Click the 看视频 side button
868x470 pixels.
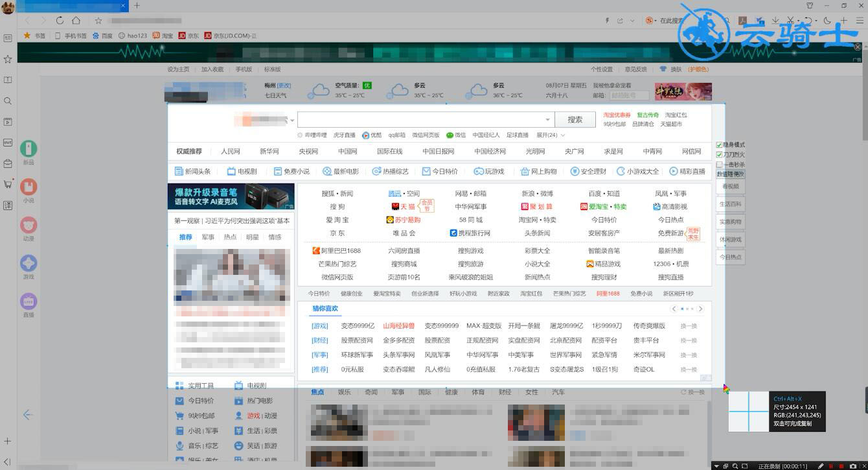tap(730, 186)
